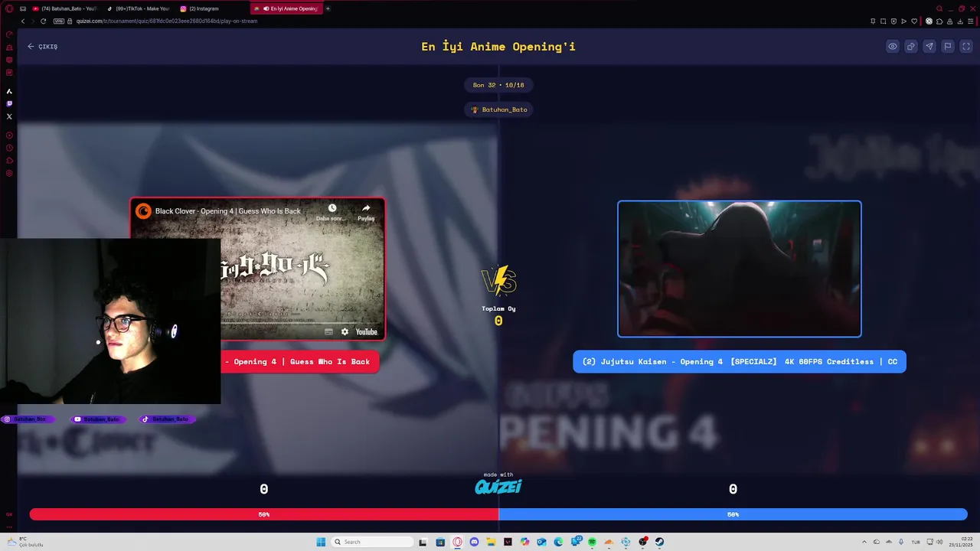Expand the system tray hidden icons chevron

click(864, 542)
